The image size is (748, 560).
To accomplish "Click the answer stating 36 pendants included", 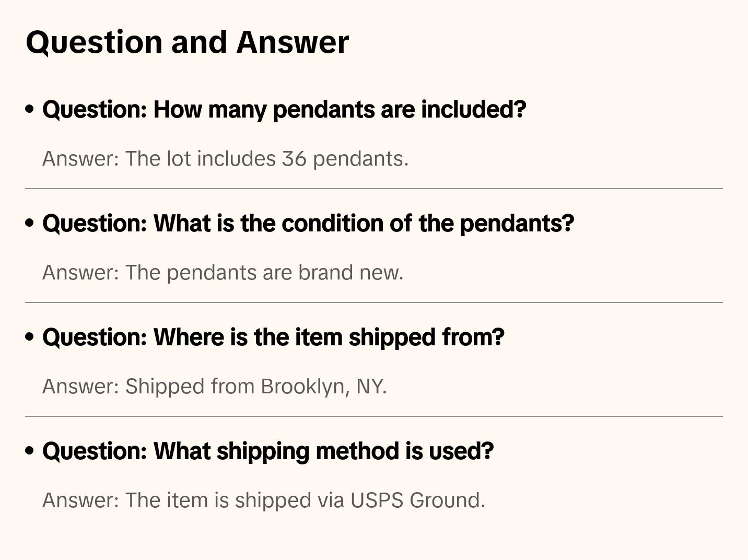I will [x=225, y=159].
